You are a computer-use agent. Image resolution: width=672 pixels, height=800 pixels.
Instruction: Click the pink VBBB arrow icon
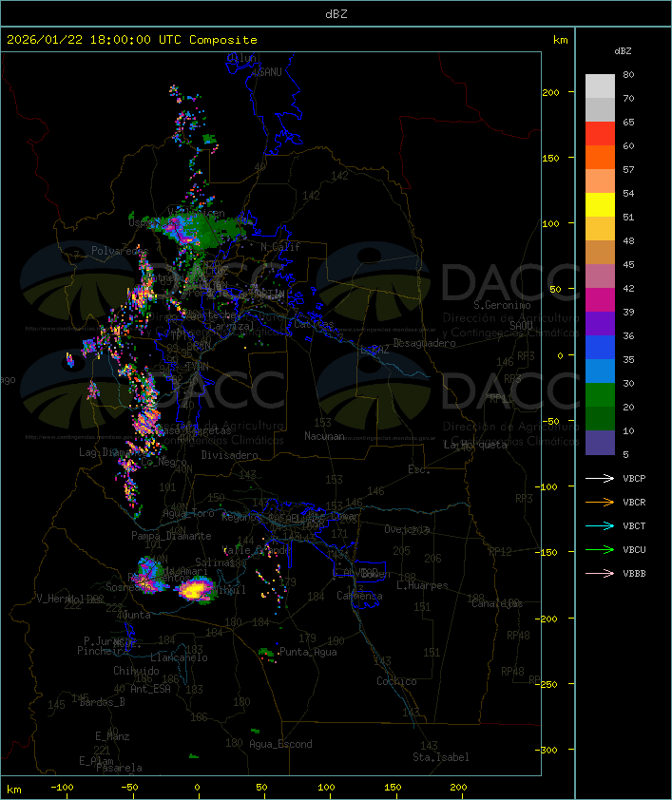(x=600, y=573)
